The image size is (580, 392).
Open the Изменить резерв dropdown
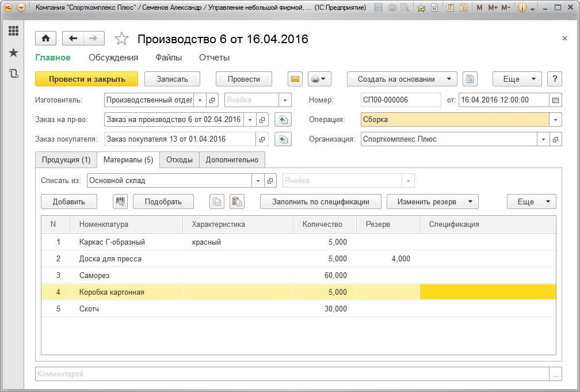point(432,201)
